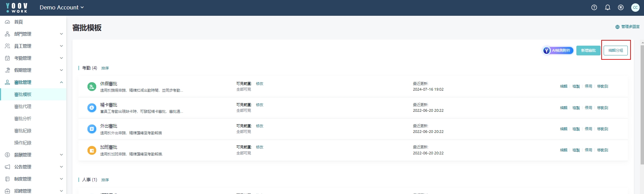
Task: Open the Demo Account dropdown
Action: click(x=62, y=7)
